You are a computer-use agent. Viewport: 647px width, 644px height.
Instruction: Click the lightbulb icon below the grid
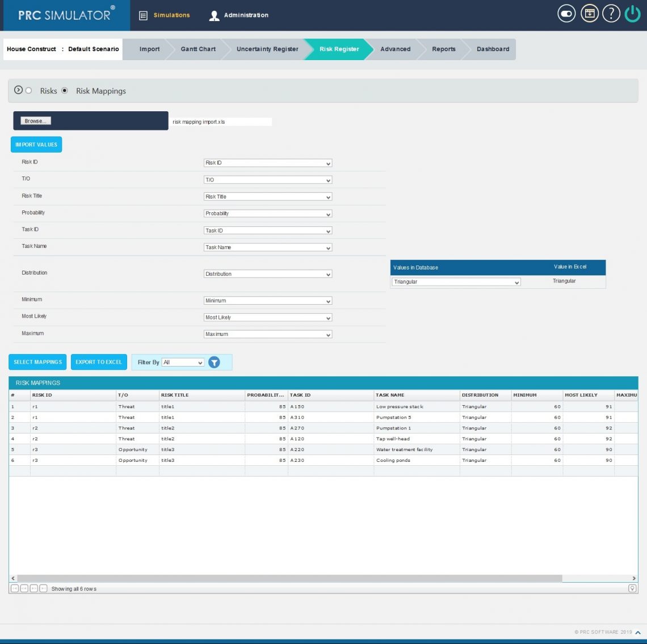coord(632,588)
